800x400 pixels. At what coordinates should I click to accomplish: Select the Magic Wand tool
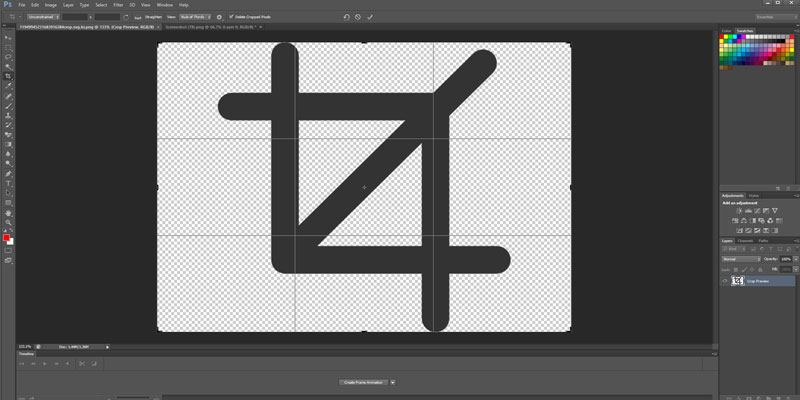pyautogui.click(x=8, y=67)
